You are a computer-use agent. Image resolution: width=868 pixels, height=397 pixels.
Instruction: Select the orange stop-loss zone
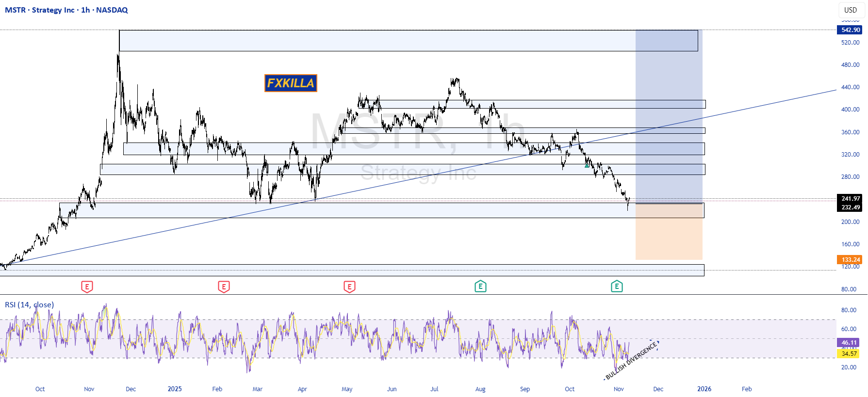point(669,232)
